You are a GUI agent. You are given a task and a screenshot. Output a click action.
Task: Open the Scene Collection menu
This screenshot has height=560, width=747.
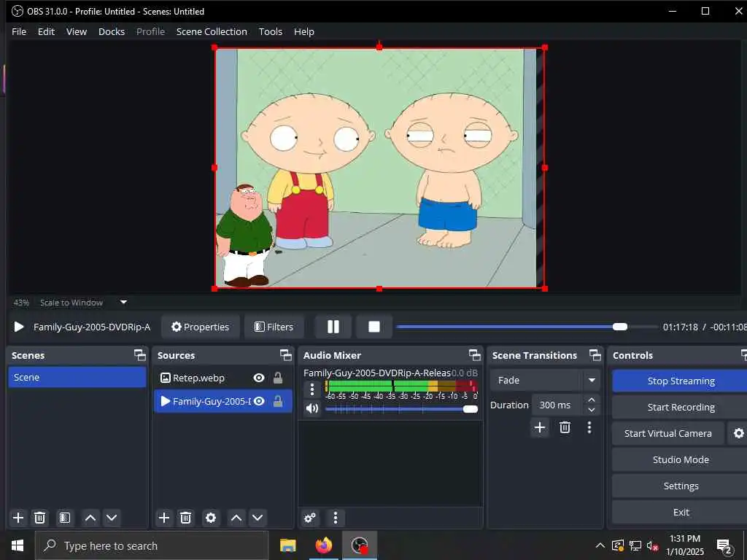coord(212,31)
